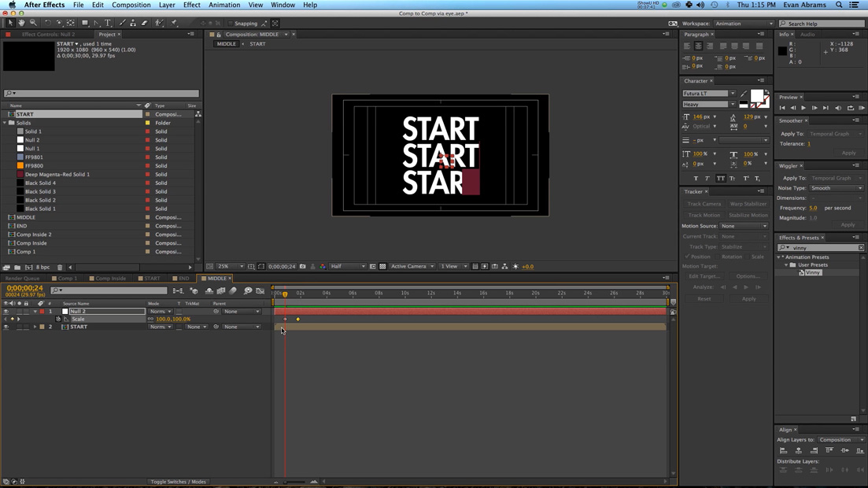868x488 pixels.
Task: Toggle mute audio in Preview panel
Action: coord(838,108)
